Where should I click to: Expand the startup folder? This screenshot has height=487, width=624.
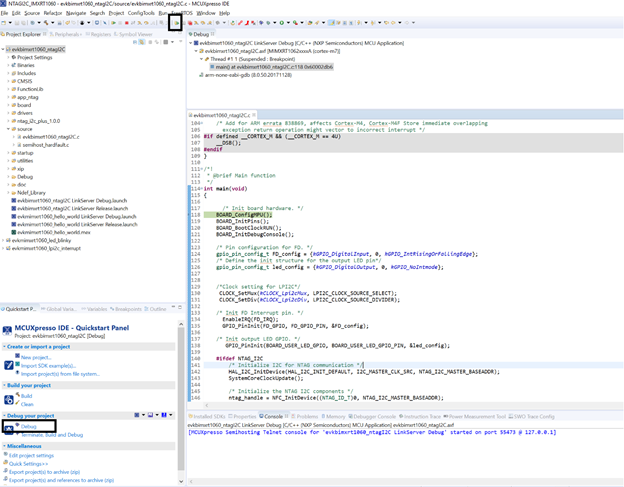[8, 153]
